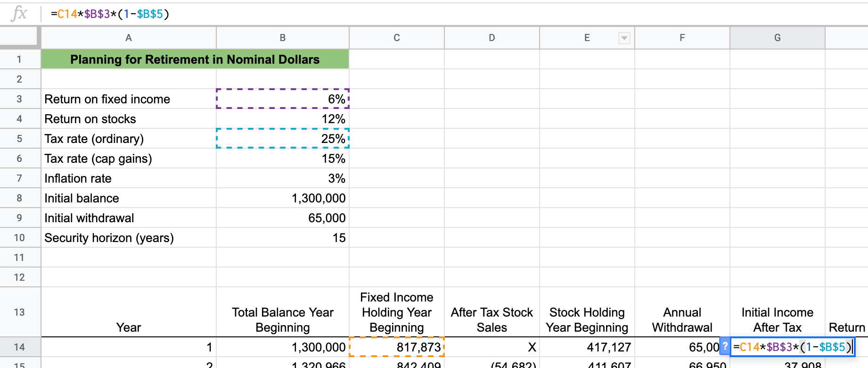Click the 1,300,000 total balance cell in row 14

pos(283,347)
